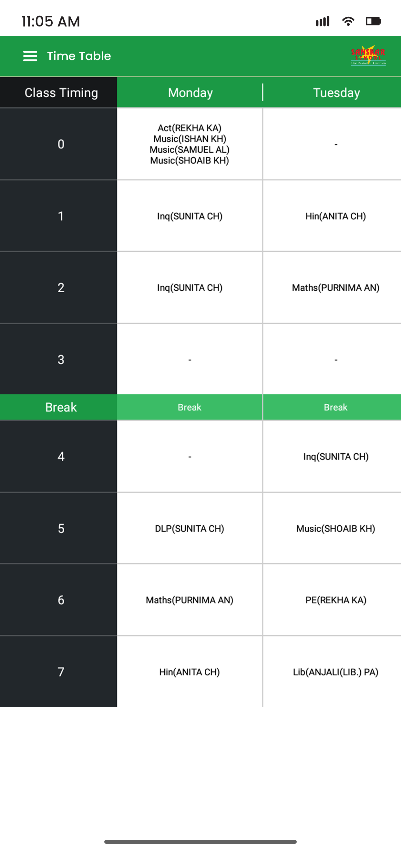401x868 pixels.
Task: Open the hamburger menu
Action: click(30, 56)
